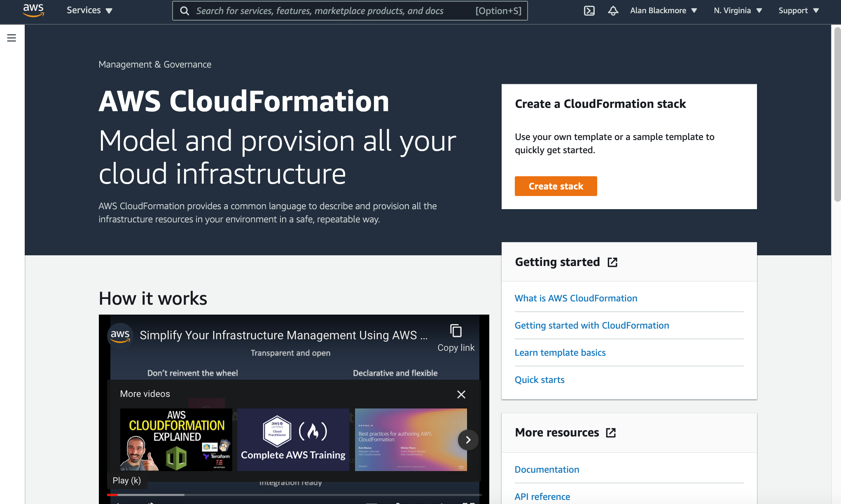Image resolution: width=841 pixels, height=504 pixels.
Task: Advance the More videos carousel arrow
Action: [468, 440]
